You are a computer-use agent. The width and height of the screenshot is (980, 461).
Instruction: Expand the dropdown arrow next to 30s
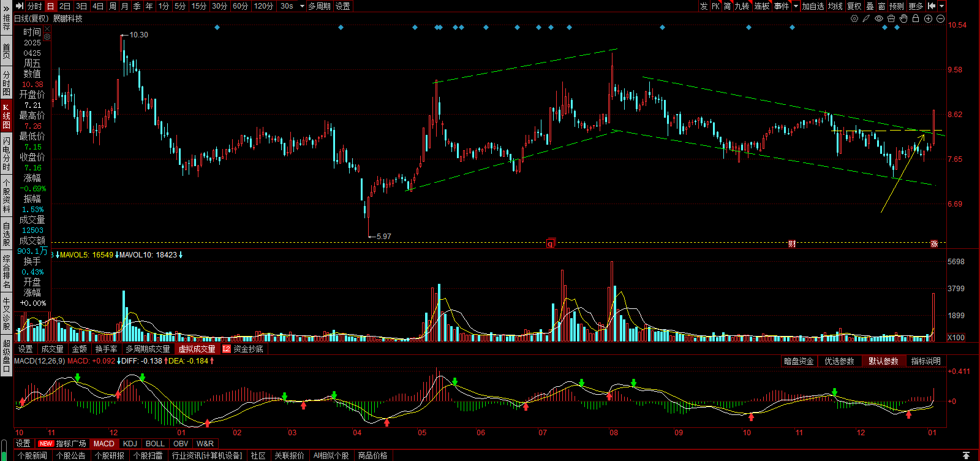click(x=302, y=6)
